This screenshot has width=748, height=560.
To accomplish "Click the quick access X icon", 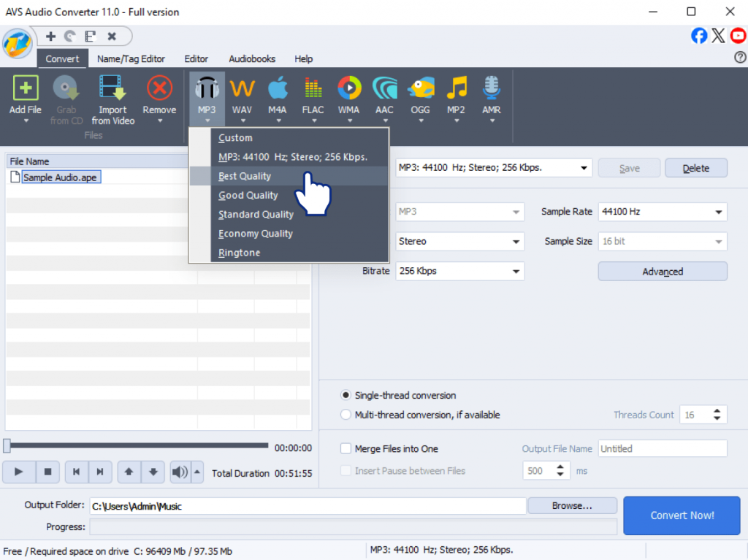I will tap(112, 37).
